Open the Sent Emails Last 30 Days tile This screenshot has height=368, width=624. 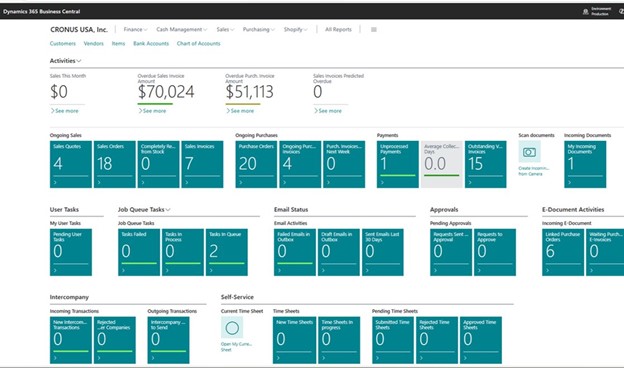point(382,252)
